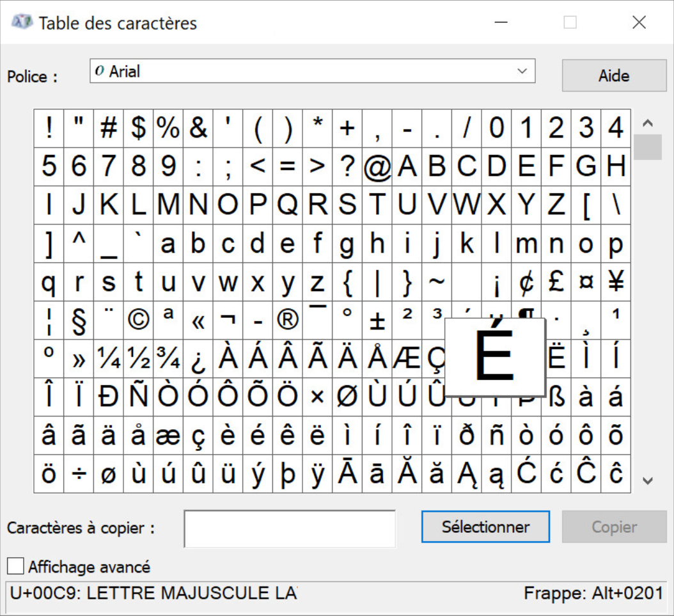Image resolution: width=674 pixels, height=616 pixels.
Task: Close the Table des caractères window
Action: tap(639, 22)
